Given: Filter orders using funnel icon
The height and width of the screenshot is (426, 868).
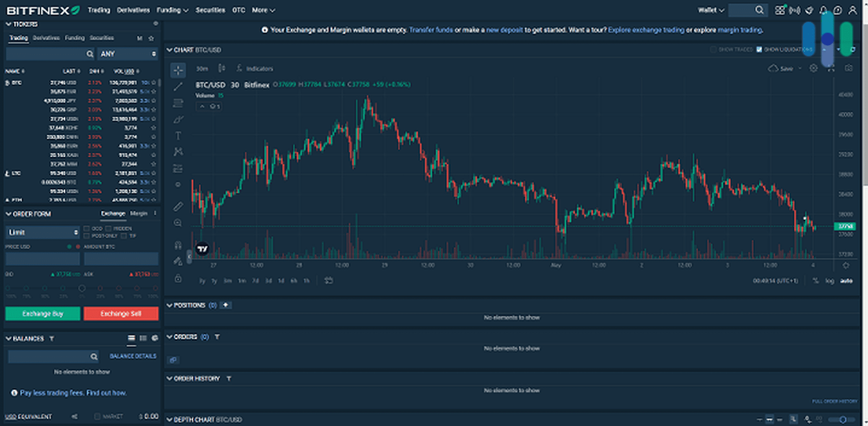Looking at the screenshot, I should [x=217, y=337].
